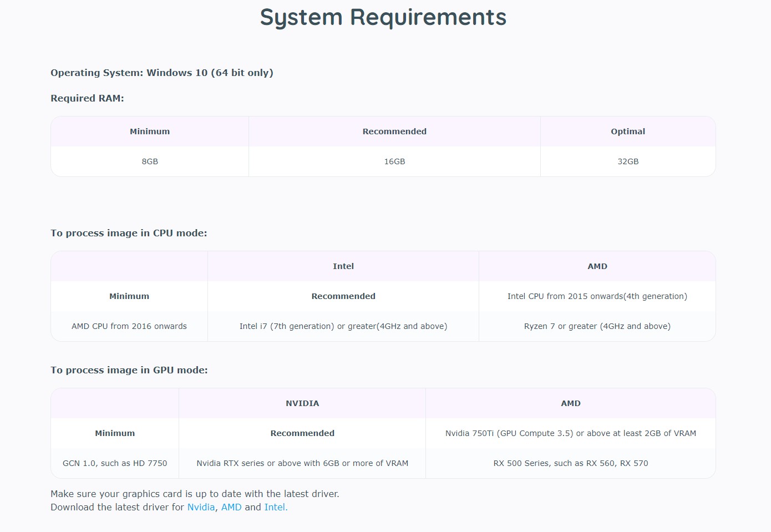This screenshot has width=771, height=532.
Task: Click the 8GB cell
Action: [150, 161]
